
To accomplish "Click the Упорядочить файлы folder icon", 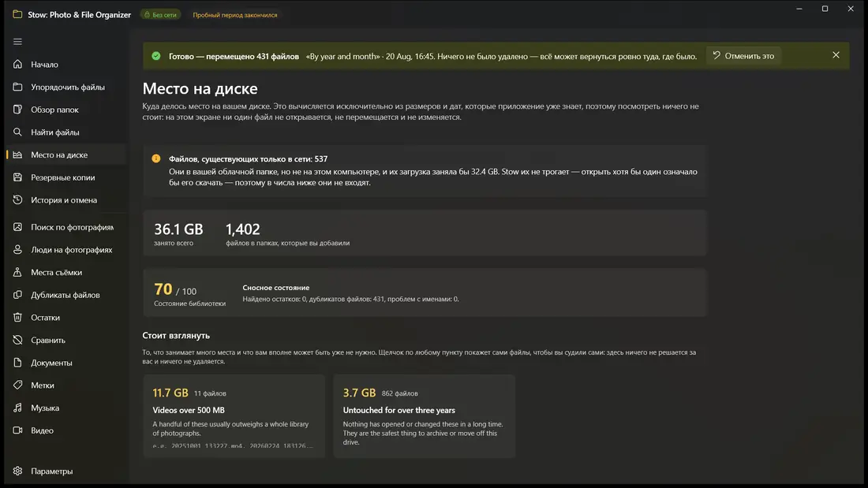I will point(17,87).
